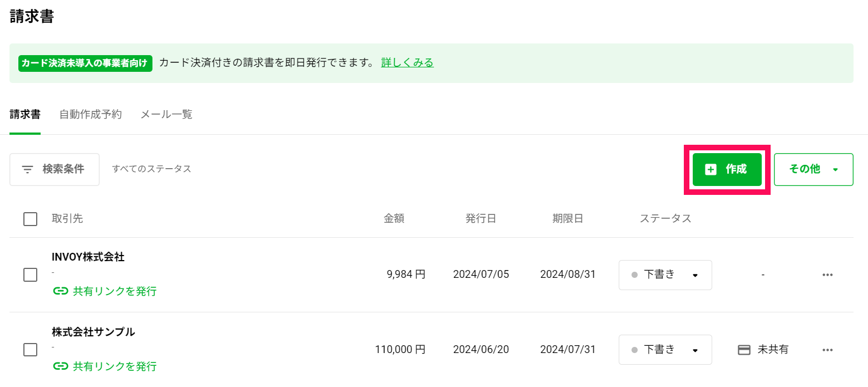Switch to the メール一覧 tab
This screenshot has height=387, width=868.
[166, 115]
